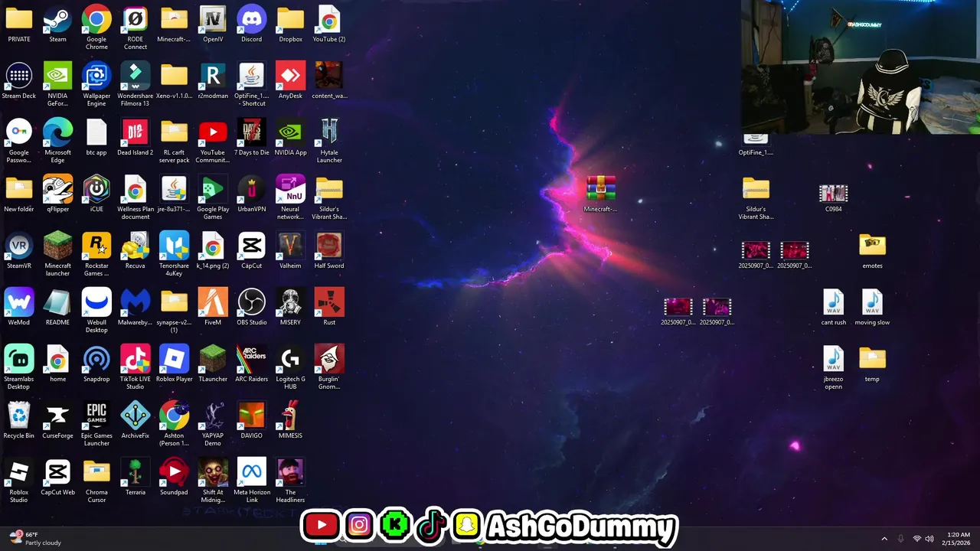
Task: Launch TikTok LIVE Studio
Action: tap(136, 367)
